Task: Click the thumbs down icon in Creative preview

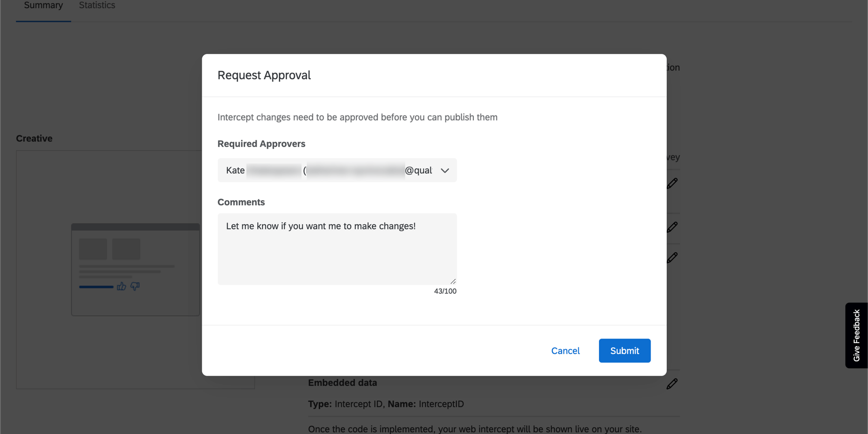Action: click(x=135, y=286)
